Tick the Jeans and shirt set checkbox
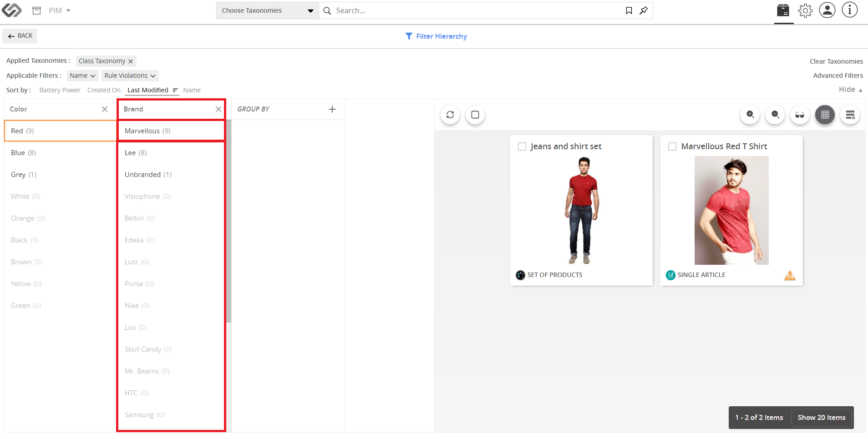Viewport: 868px width, 439px height. pos(522,146)
